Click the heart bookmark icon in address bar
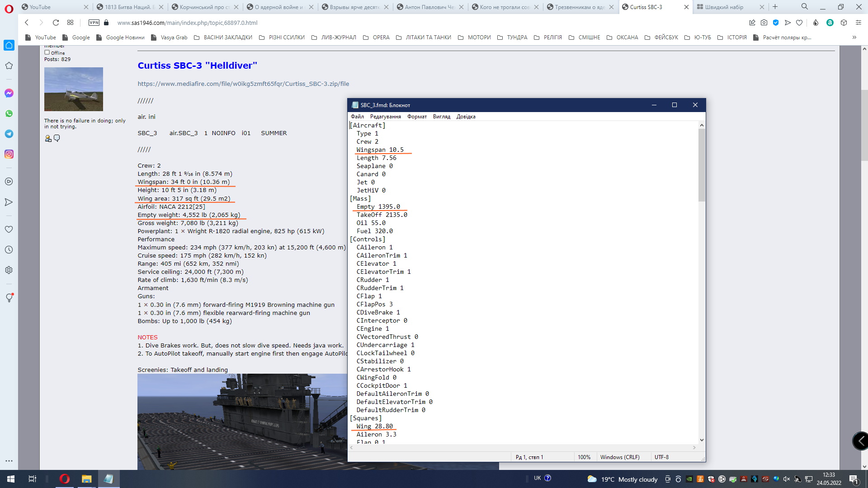The height and width of the screenshot is (488, 868). coord(799,23)
